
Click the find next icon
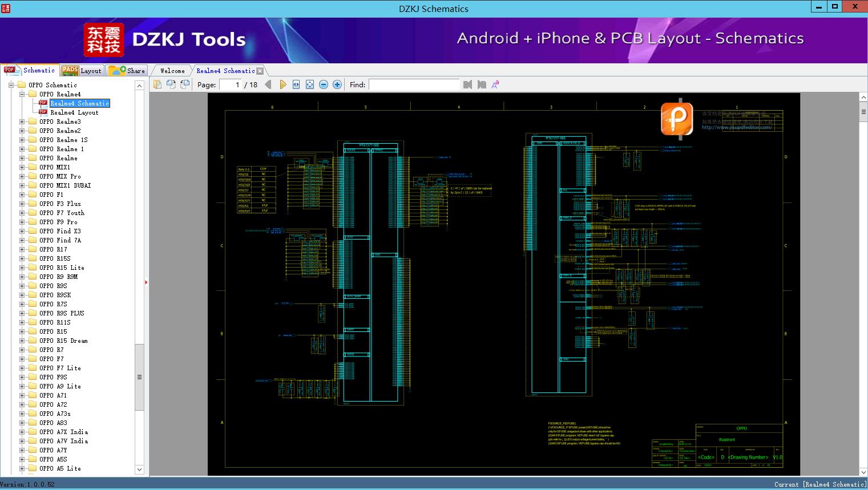pyautogui.click(x=482, y=84)
